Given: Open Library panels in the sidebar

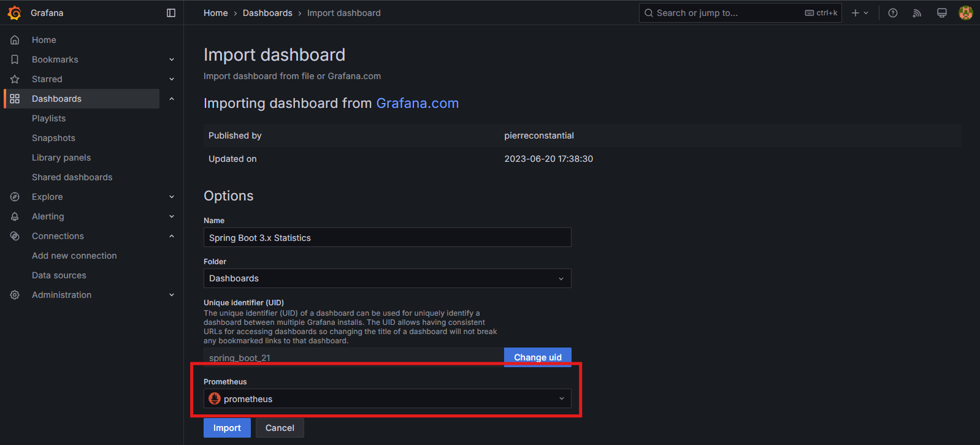Looking at the screenshot, I should pyautogui.click(x=61, y=158).
